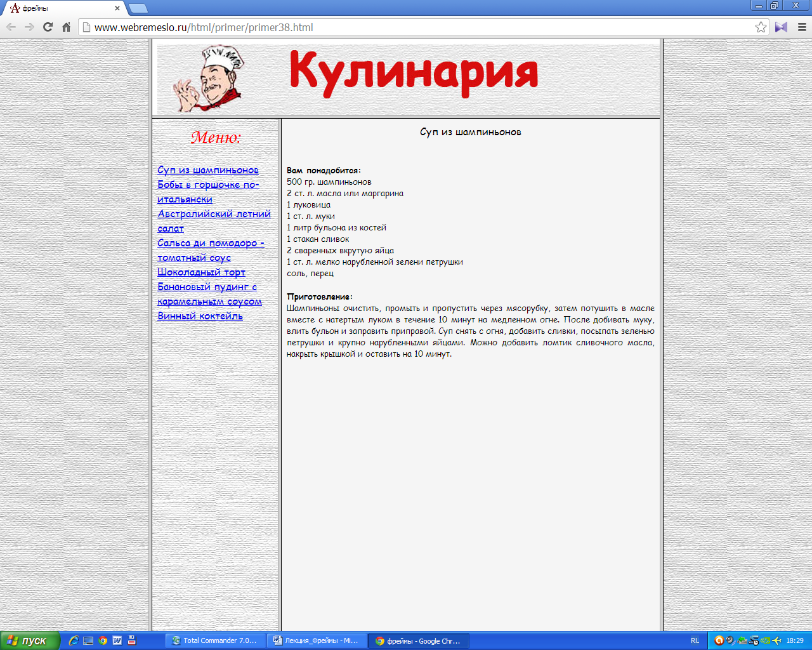
Task: Switch to 'Лекция_Фреймы' Word taskbar button
Action: (x=317, y=640)
